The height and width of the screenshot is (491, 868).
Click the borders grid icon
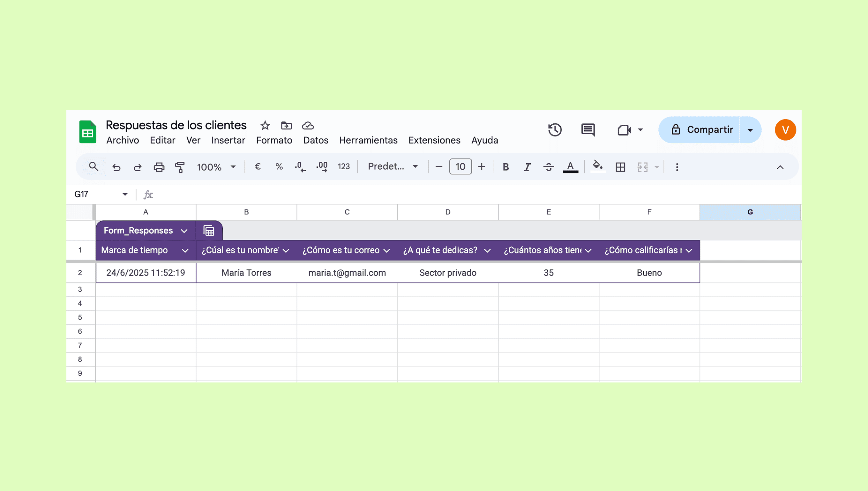[x=620, y=167]
